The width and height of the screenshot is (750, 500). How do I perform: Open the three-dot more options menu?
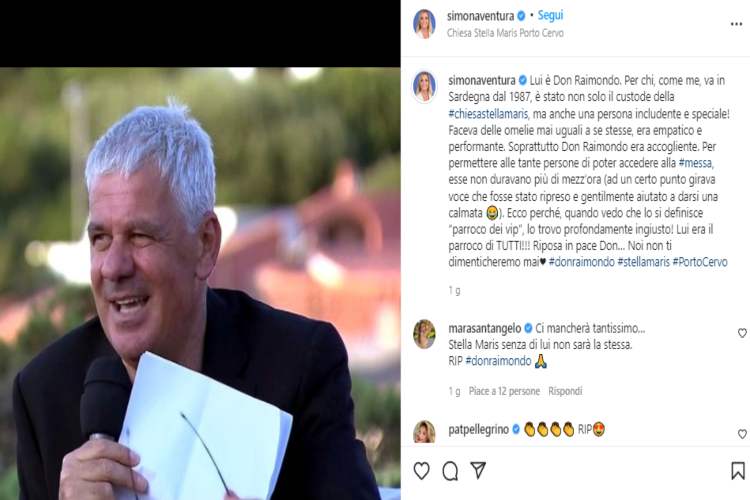pos(736,24)
